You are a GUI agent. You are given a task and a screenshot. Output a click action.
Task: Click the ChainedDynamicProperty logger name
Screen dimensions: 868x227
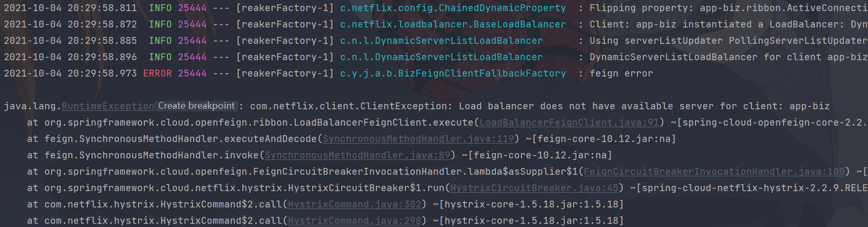(x=452, y=8)
